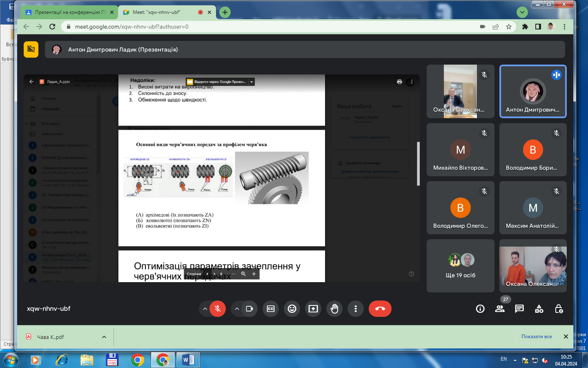Show the participants list icon
588x368 pixels.
coord(500,309)
